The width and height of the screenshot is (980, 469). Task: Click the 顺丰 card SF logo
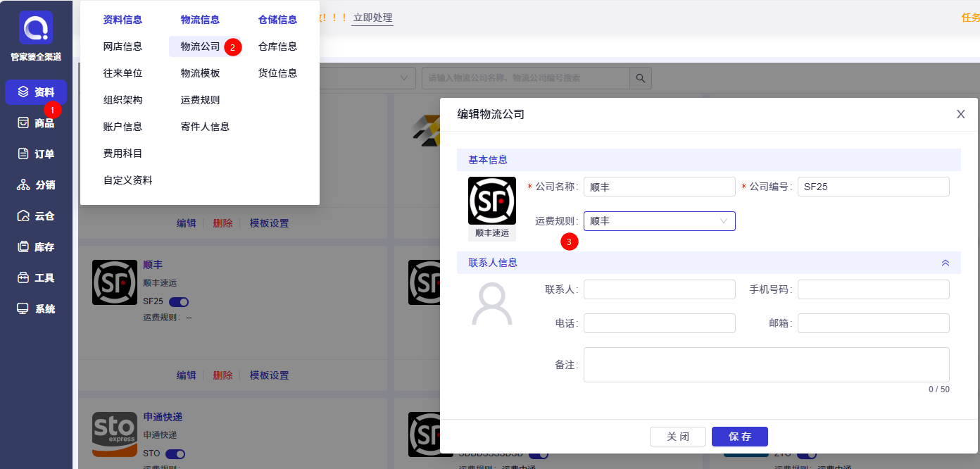(115, 282)
